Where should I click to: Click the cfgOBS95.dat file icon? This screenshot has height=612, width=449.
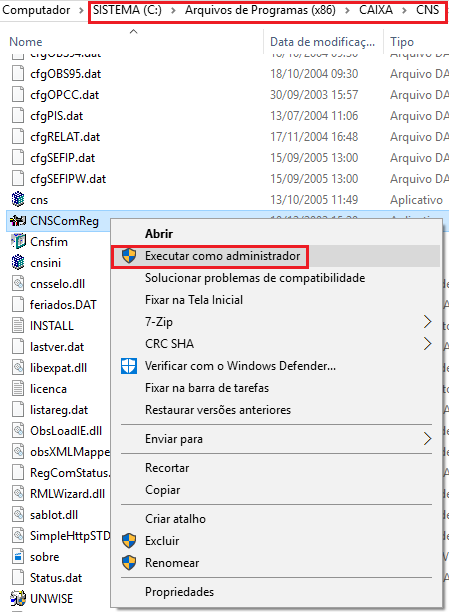pyautogui.click(x=18, y=73)
